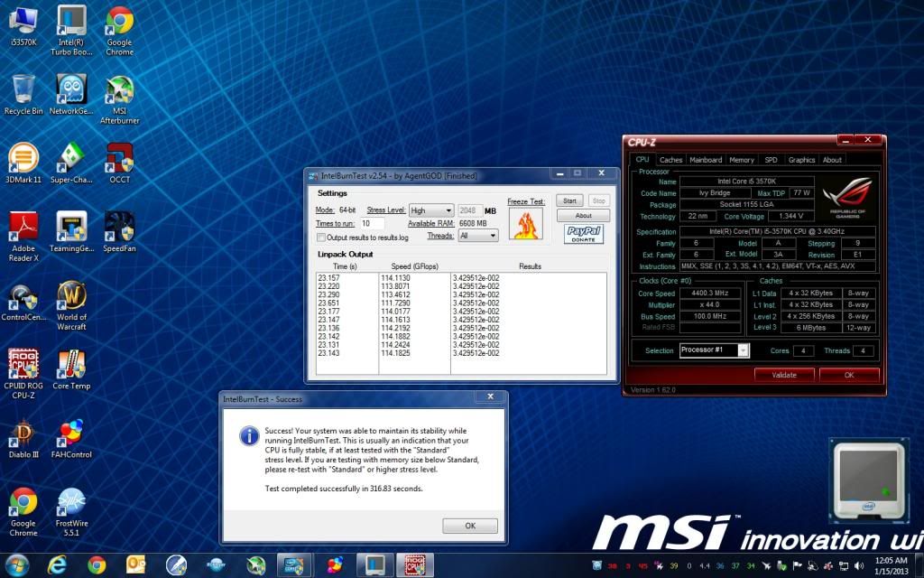Click the Times to run input field
Screen dimensions: 924x578
tap(372, 224)
